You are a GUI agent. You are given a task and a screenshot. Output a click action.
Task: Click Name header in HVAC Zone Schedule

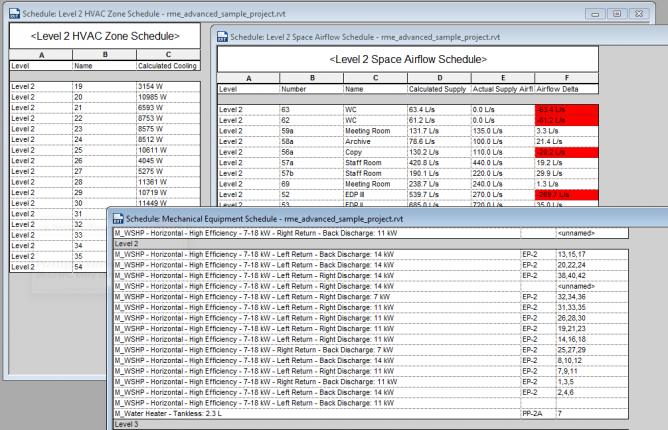105,66
